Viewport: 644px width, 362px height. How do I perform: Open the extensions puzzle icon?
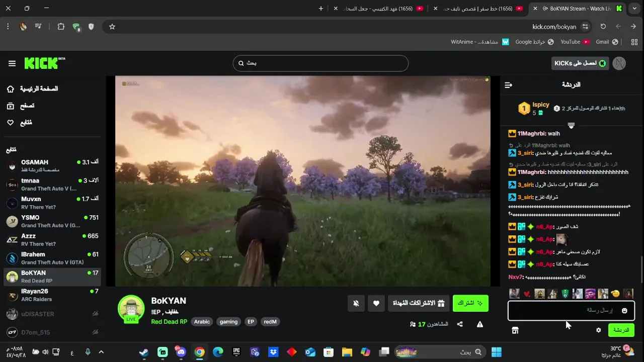[61, 27]
